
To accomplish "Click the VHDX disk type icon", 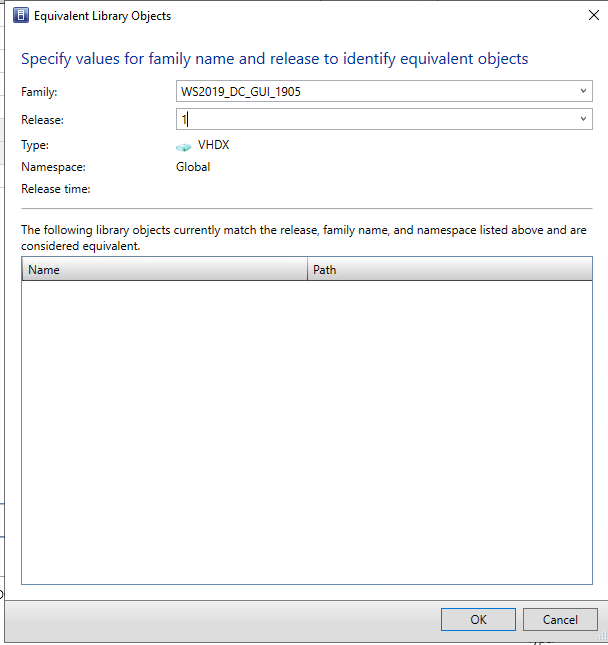I will click(x=183, y=146).
